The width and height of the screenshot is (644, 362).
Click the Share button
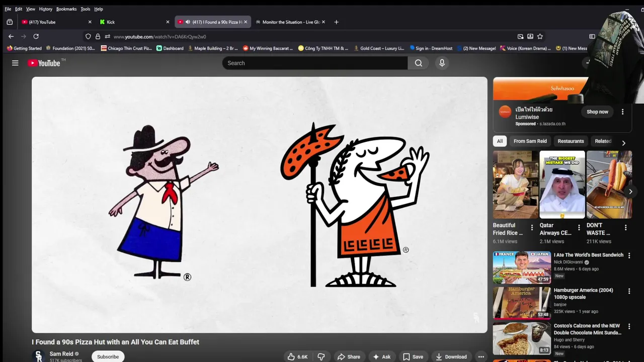(349, 356)
